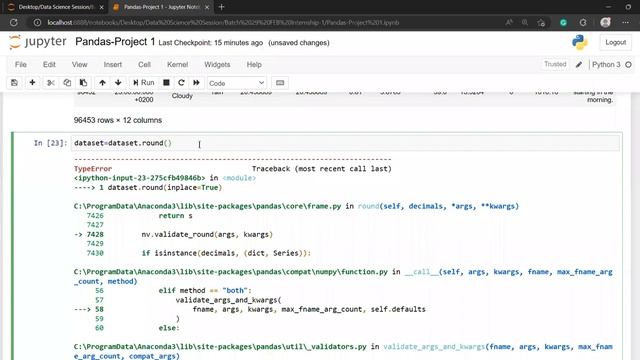This screenshot has height=360, width=640.
Task: Click the green Grammarly extension icon
Action: (x=563, y=22)
